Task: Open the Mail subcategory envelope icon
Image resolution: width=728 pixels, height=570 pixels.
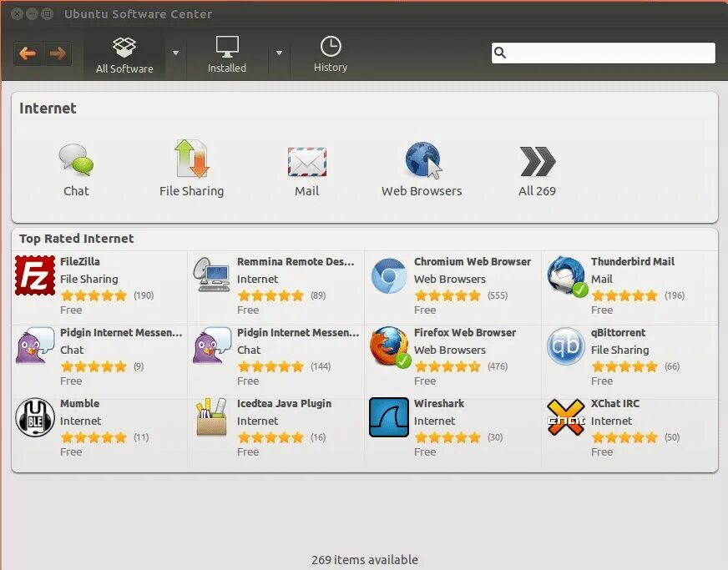Action: (x=307, y=162)
